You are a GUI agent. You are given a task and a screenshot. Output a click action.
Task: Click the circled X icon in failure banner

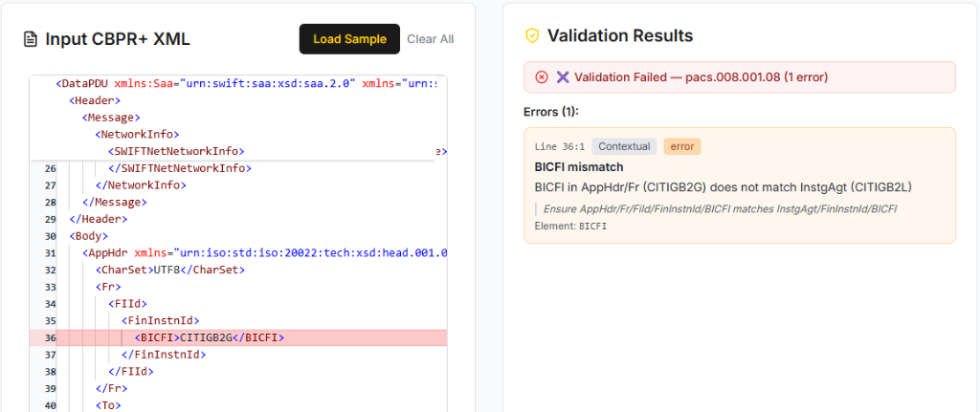[542, 76]
